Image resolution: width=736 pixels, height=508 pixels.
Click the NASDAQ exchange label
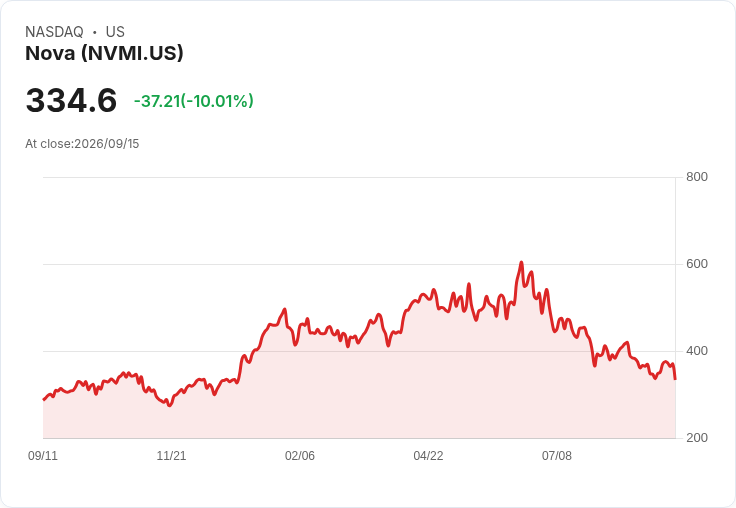(x=54, y=32)
